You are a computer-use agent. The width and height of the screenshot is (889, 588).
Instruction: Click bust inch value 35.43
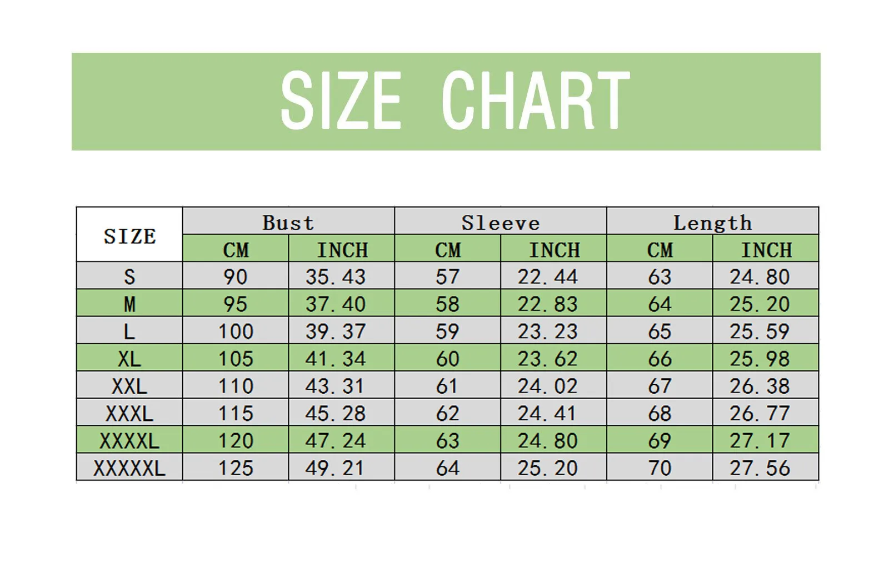[336, 276]
